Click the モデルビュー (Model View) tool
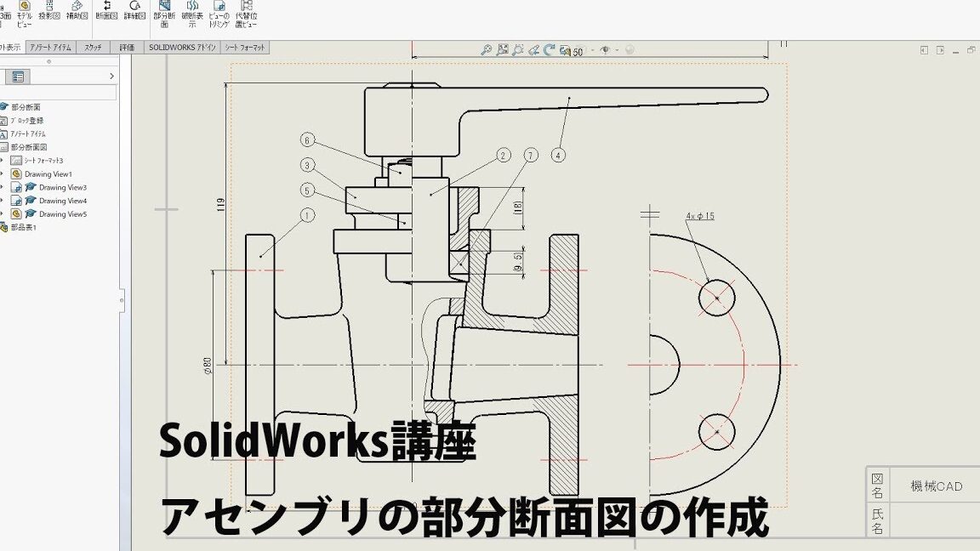This screenshot has height=551, width=980. tap(25, 14)
